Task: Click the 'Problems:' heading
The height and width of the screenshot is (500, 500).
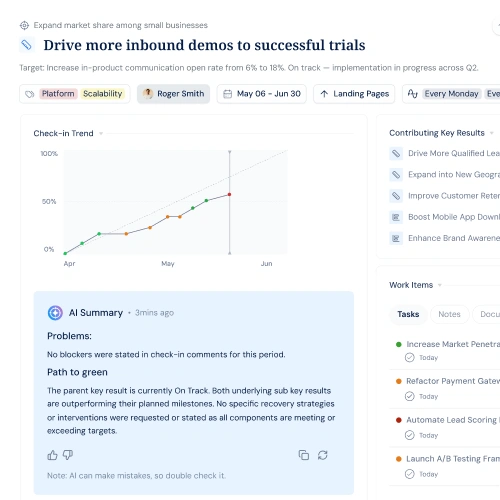Action: pos(69,336)
